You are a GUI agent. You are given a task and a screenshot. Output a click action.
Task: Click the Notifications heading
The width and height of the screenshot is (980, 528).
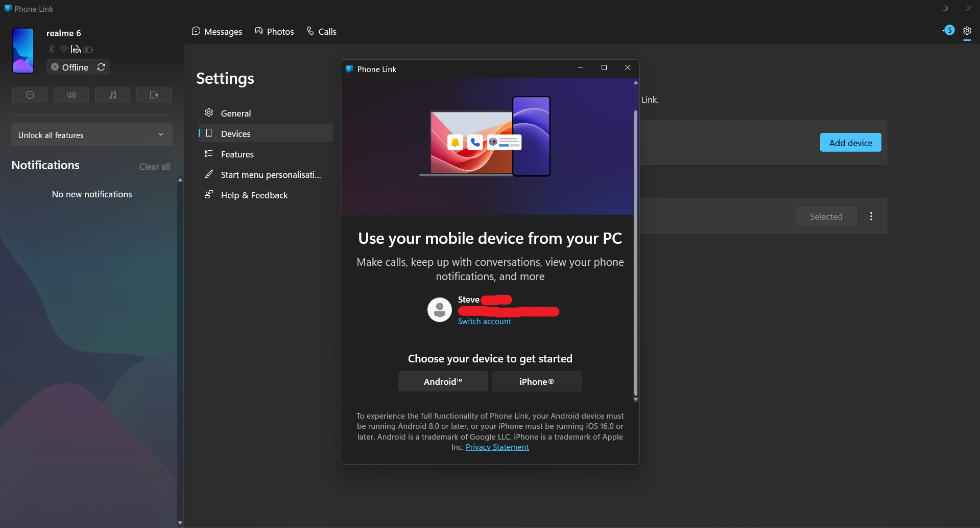point(45,165)
